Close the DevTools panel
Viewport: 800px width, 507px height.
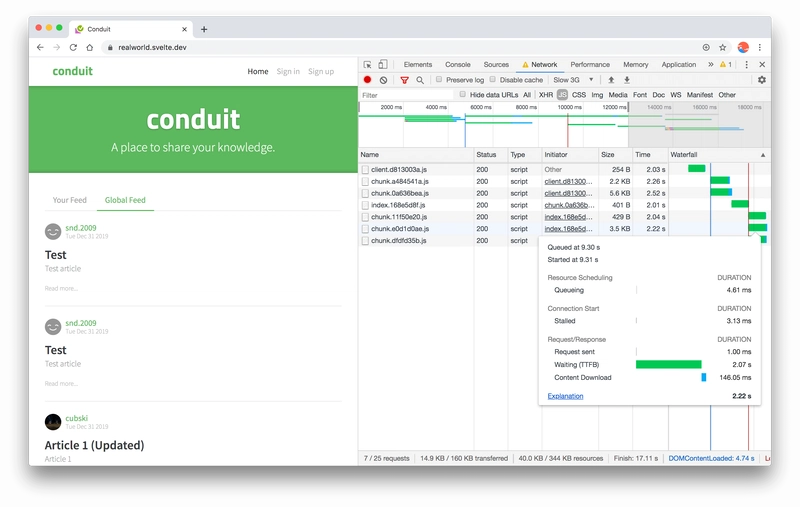click(x=762, y=65)
